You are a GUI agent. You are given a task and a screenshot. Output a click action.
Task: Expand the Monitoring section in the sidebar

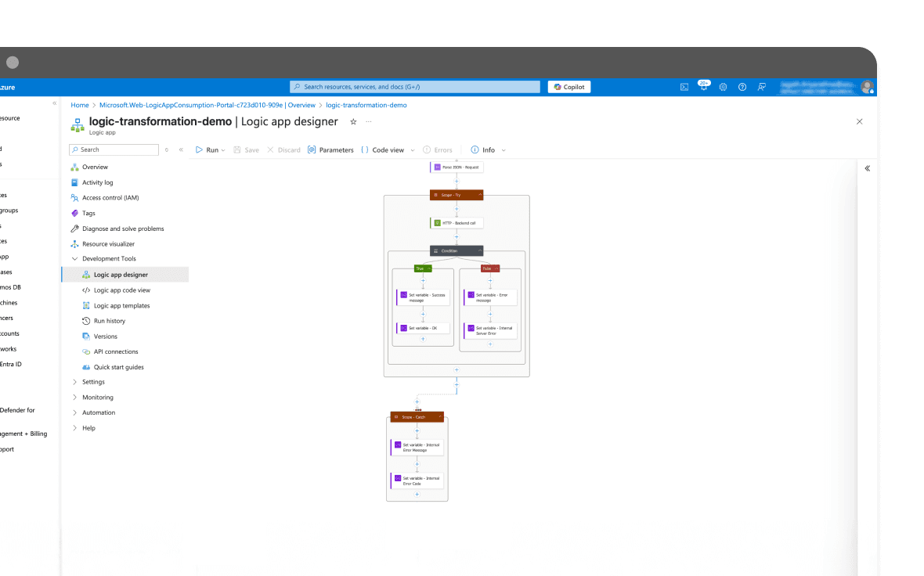point(98,397)
